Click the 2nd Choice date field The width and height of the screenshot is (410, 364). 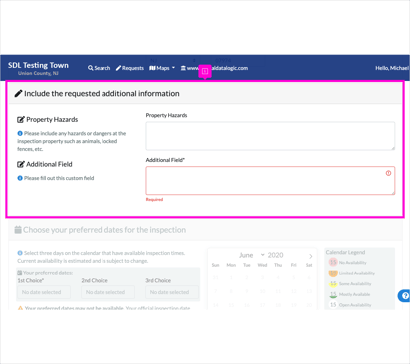coord(108,292)
